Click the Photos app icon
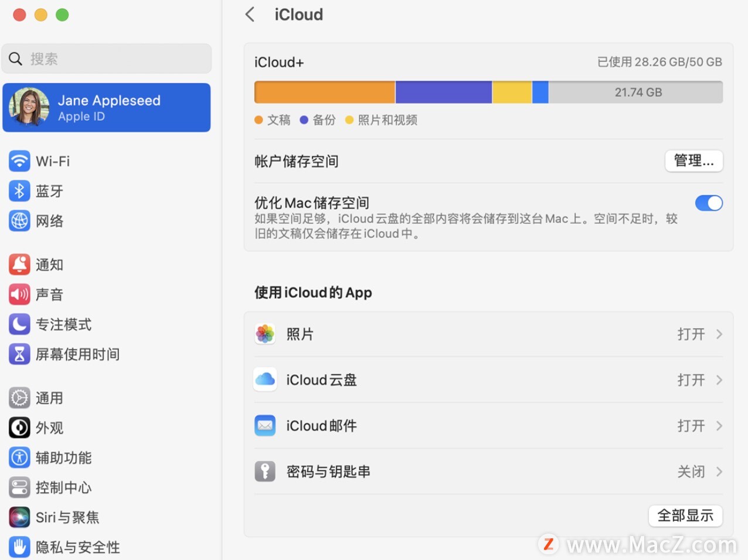Image resolution: width=748 pixels, height=560 pixels. 265,334
